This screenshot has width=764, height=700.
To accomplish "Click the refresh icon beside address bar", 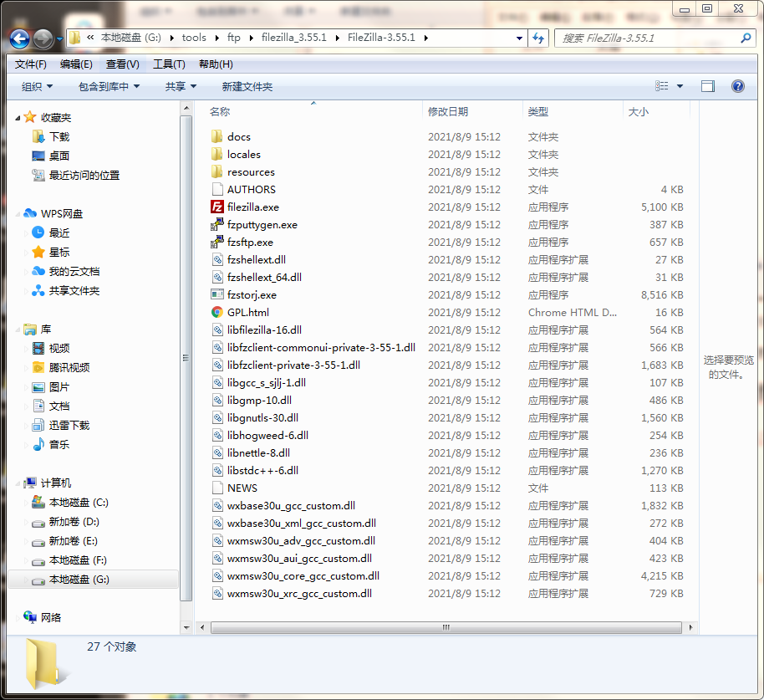I will tap(538, 38).
